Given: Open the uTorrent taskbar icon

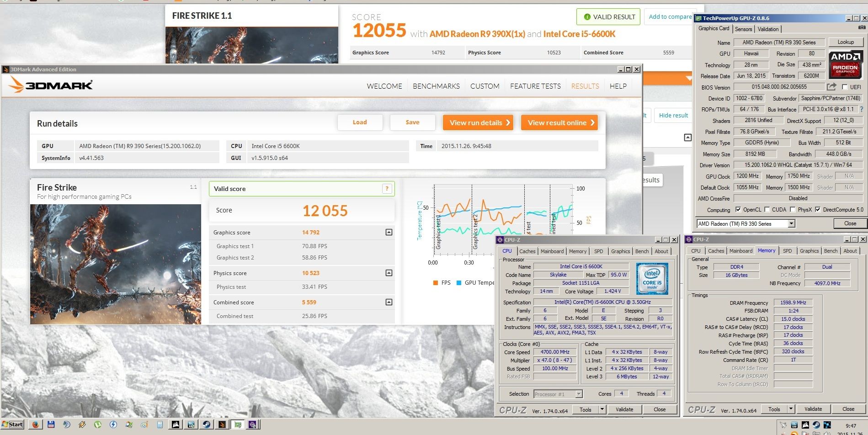Looking at the screenshot, I should coord(98,424).
